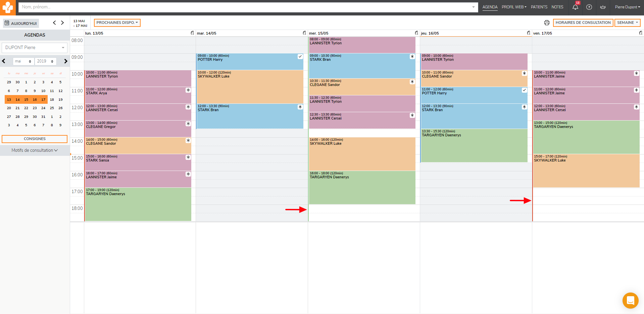Click the printer icon
Viewport: 644px width, 314px height.
pyautogui.click(x=547, y=23)
